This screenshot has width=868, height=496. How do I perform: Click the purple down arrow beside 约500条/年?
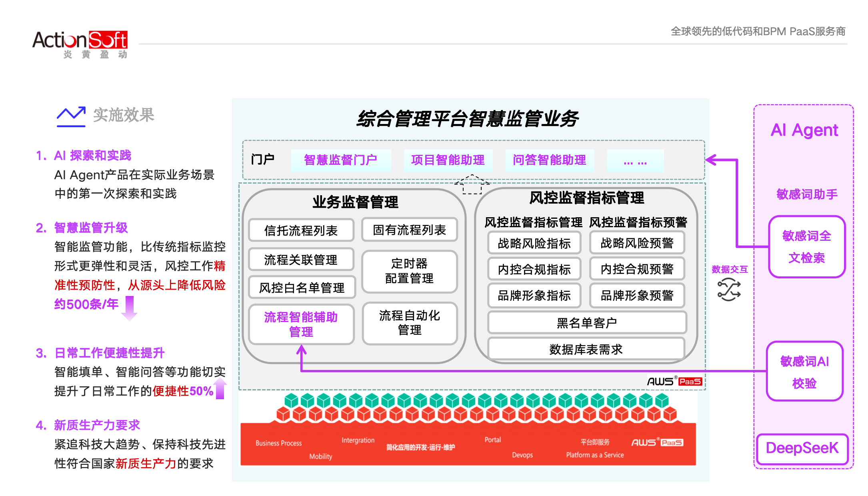coord(129,308)
